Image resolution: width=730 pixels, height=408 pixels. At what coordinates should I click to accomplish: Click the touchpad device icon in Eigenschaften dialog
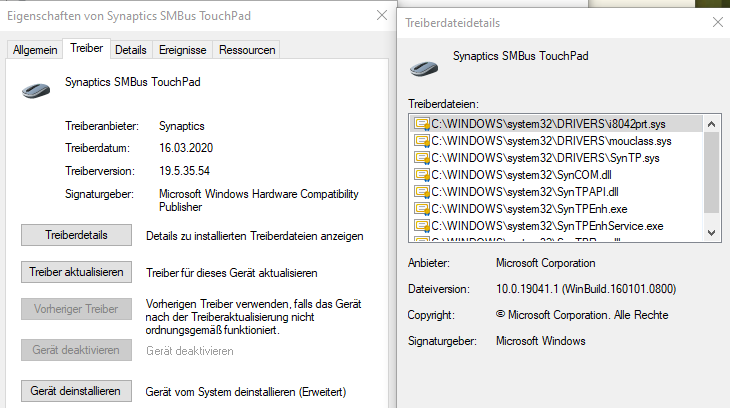pyautogui.click(x=36, y=90)
